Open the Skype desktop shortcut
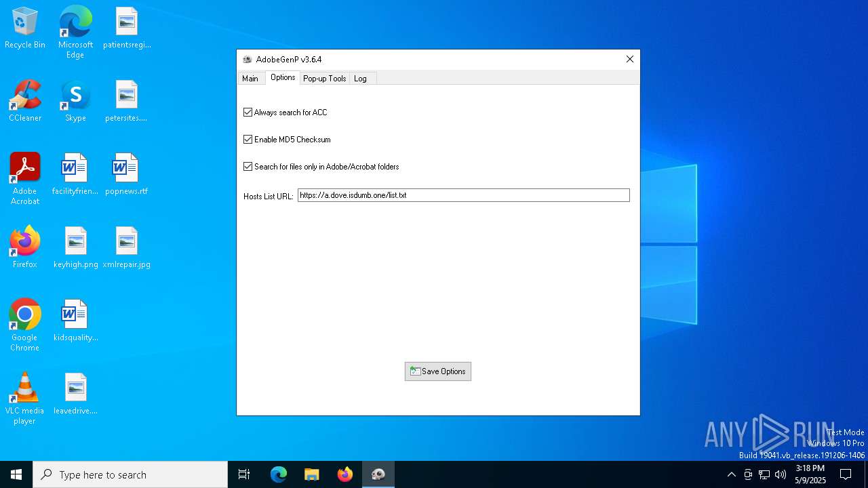Screen dimensions: 868x488 coord(75,101)
